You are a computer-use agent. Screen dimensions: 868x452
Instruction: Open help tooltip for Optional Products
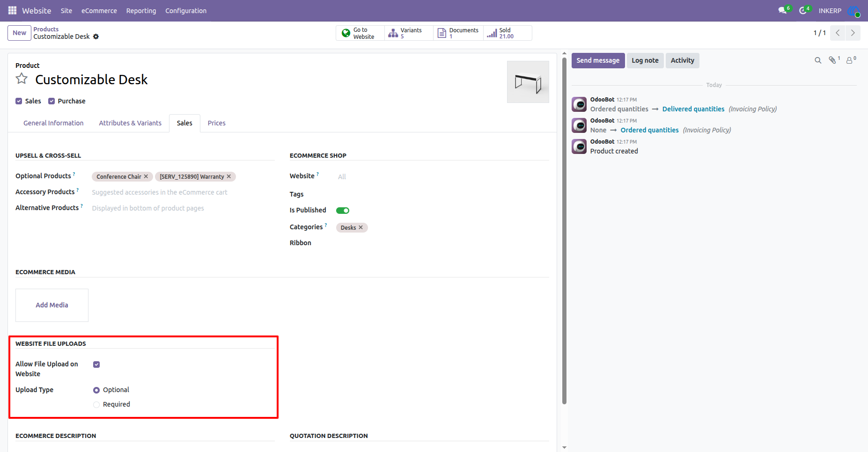pos(74,174)
